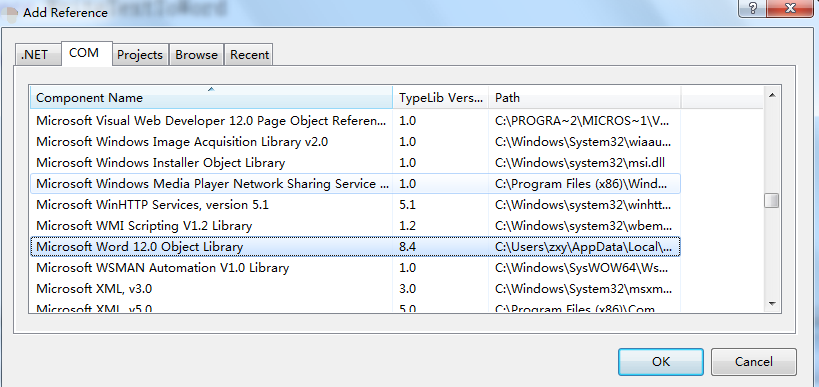Viewport: 819px width, 387px height.
Task: Select Microsoft WinHTTP Services, version 5.1
Action: coord(355,205)
